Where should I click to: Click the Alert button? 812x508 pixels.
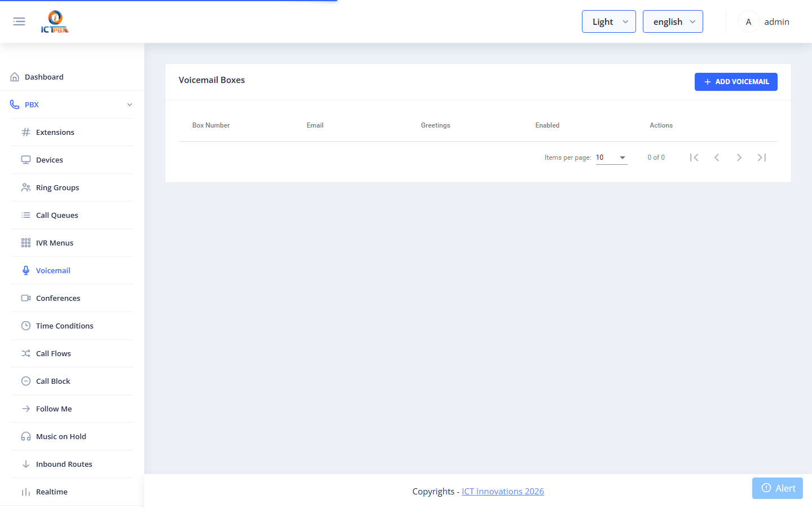click(778, 488)
